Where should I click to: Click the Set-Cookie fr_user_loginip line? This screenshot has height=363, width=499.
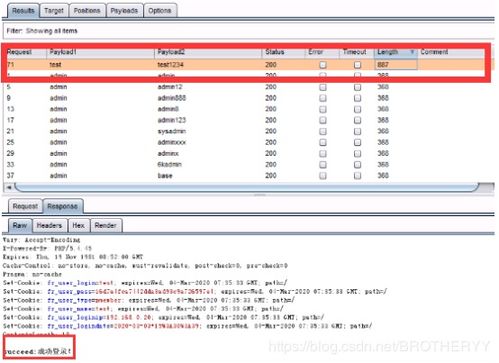coord(163,317)
